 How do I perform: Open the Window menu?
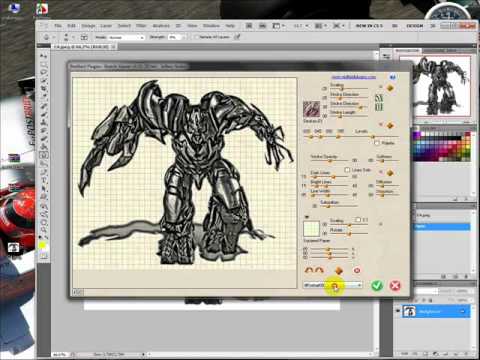click(x=211, y=26)
